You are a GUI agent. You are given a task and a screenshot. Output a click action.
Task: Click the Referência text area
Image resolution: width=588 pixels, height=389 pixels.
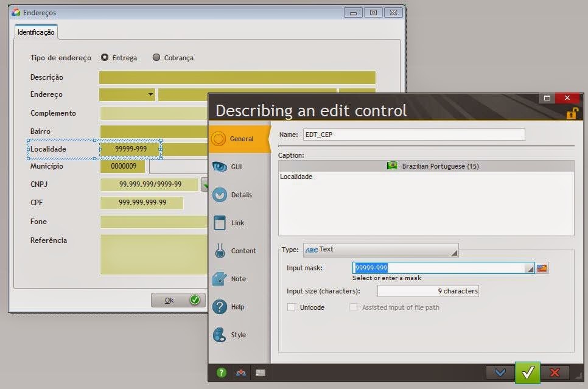click(154, 254)
